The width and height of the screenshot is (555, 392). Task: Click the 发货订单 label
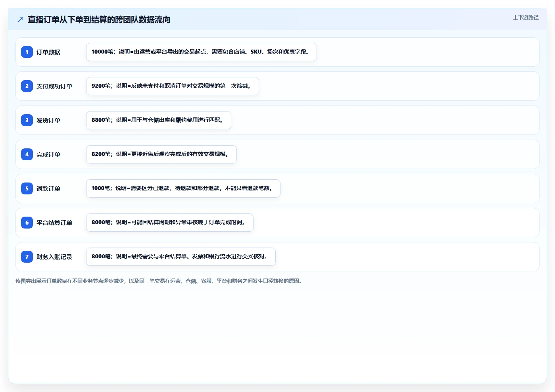pos(48,120)
